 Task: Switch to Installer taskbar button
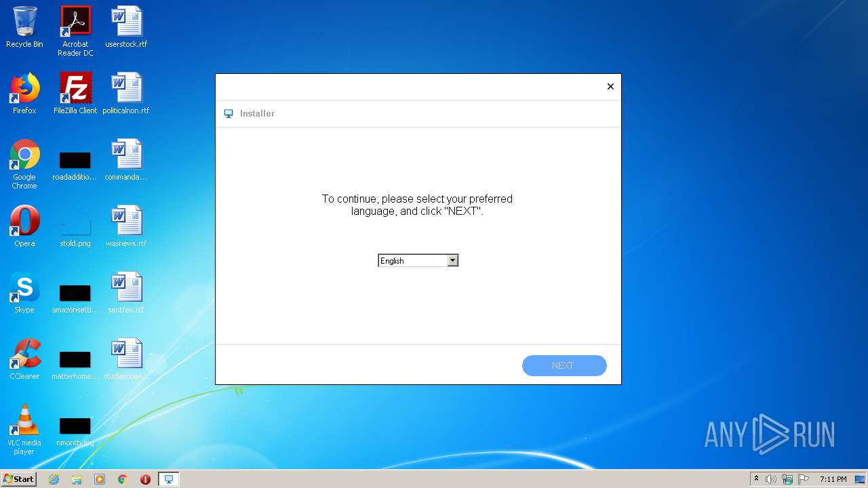(x=169, y=479)
